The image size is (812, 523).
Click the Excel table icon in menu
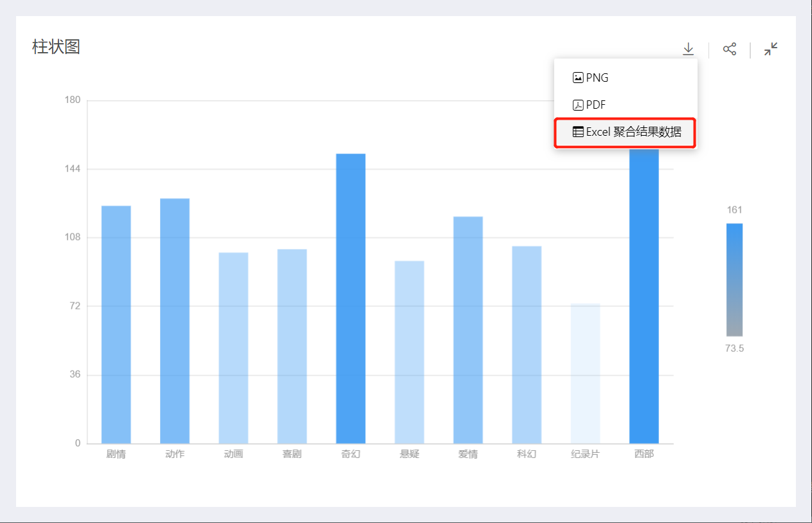tap(578, 132)
